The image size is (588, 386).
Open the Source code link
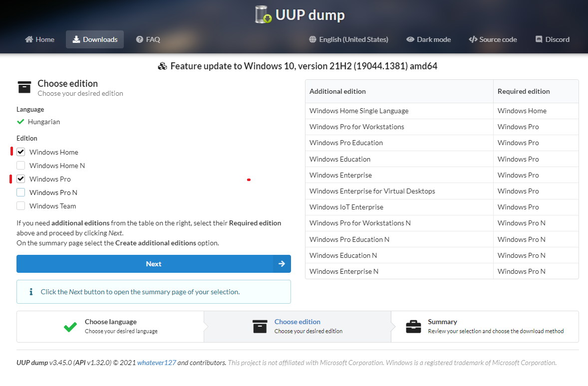(x=493, y=39)
